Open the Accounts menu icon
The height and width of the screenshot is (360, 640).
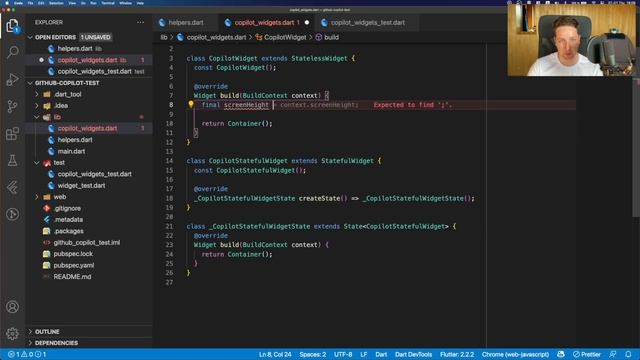point(12,307)
